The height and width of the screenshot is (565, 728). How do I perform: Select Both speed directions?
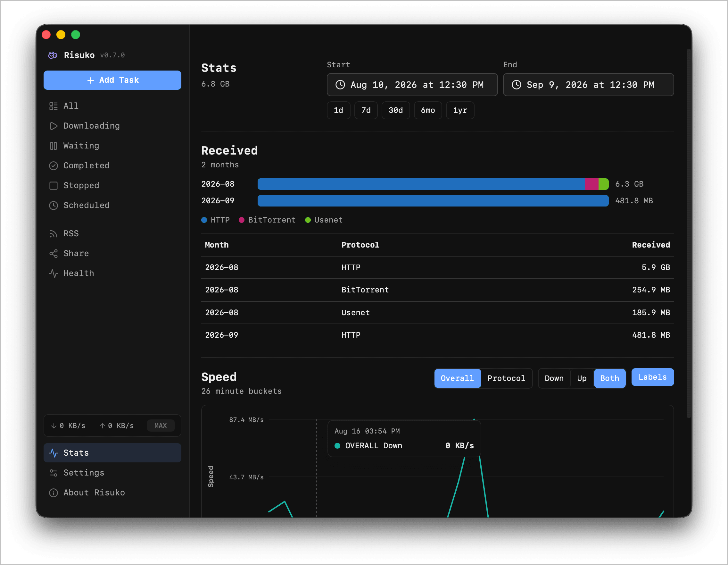(x=609, y=378)
